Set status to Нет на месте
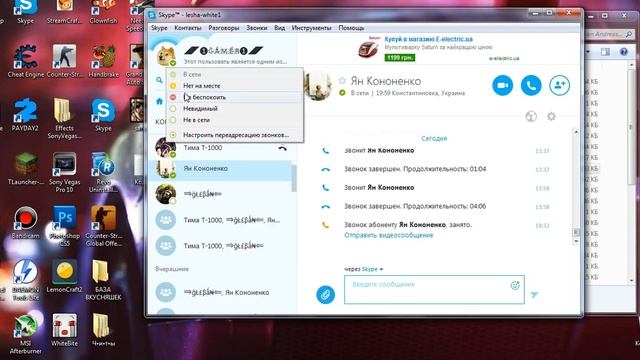Screen dimensions: 640x360 pyautogui.click(x=234, y=86)
